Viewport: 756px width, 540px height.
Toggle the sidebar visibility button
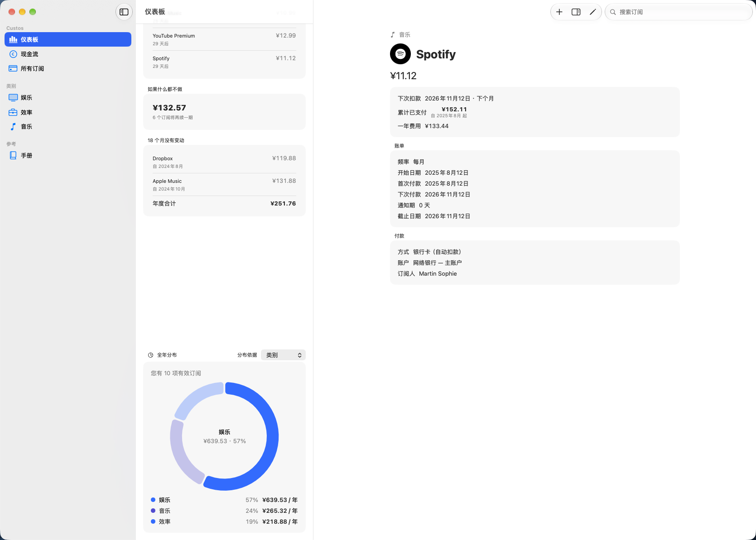124,12
